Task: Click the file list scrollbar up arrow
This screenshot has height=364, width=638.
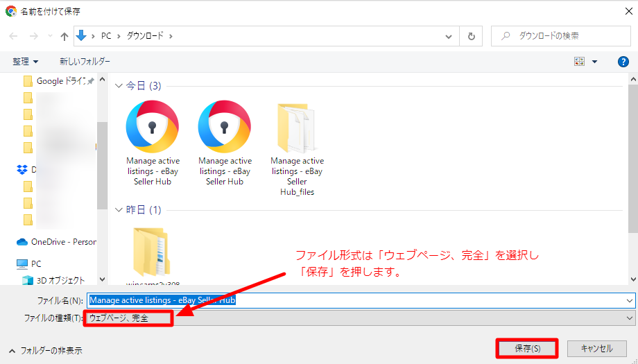Action: [x=634, y=79]
